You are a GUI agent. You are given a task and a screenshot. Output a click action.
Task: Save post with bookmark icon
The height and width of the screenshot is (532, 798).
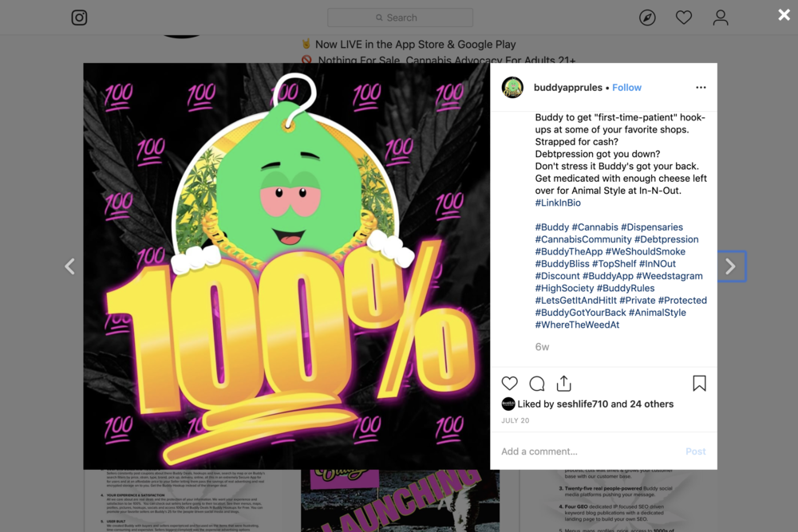699,383
